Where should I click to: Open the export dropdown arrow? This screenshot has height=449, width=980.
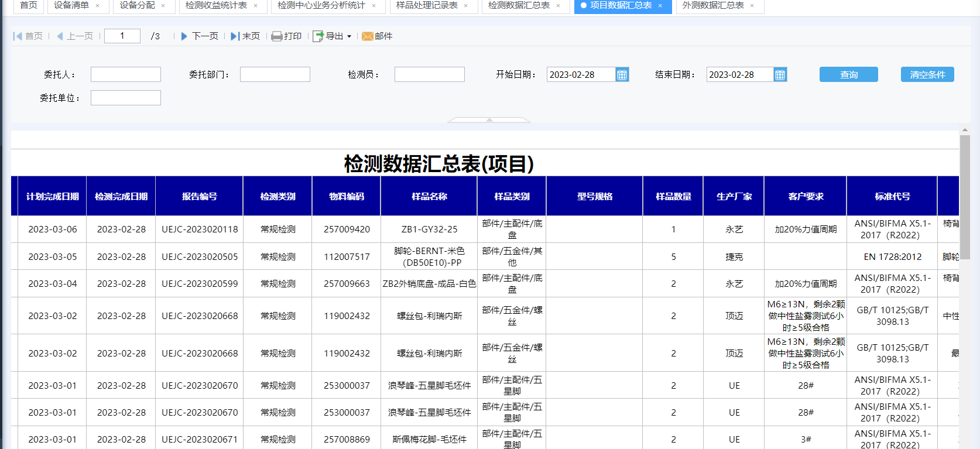click(349, 36)
